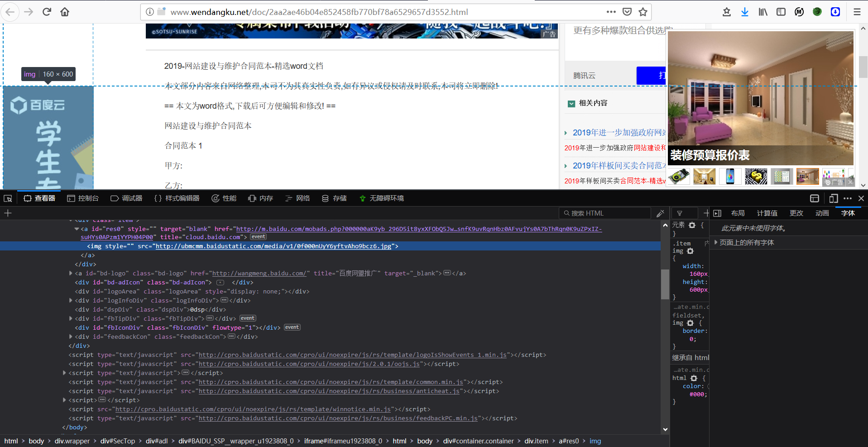Open the wangmeng.baidu.com href link
The height and width of the screenshot is (447, 868).
259,274
